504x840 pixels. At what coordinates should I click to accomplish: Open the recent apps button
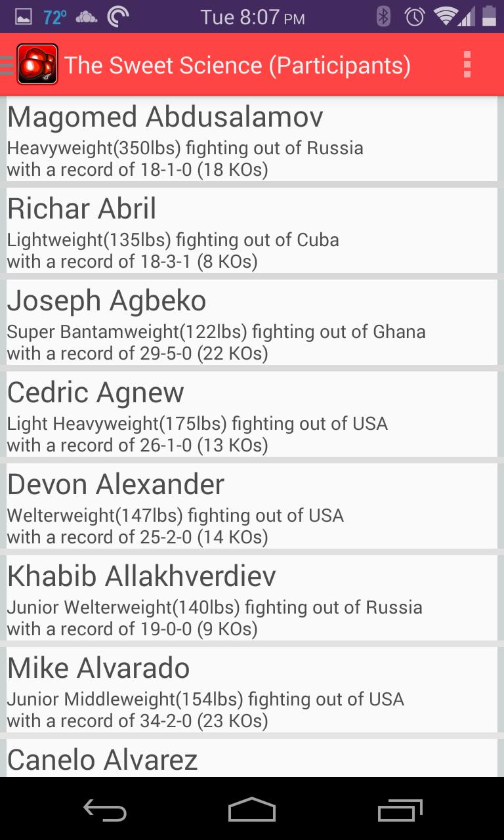(400, 810)
